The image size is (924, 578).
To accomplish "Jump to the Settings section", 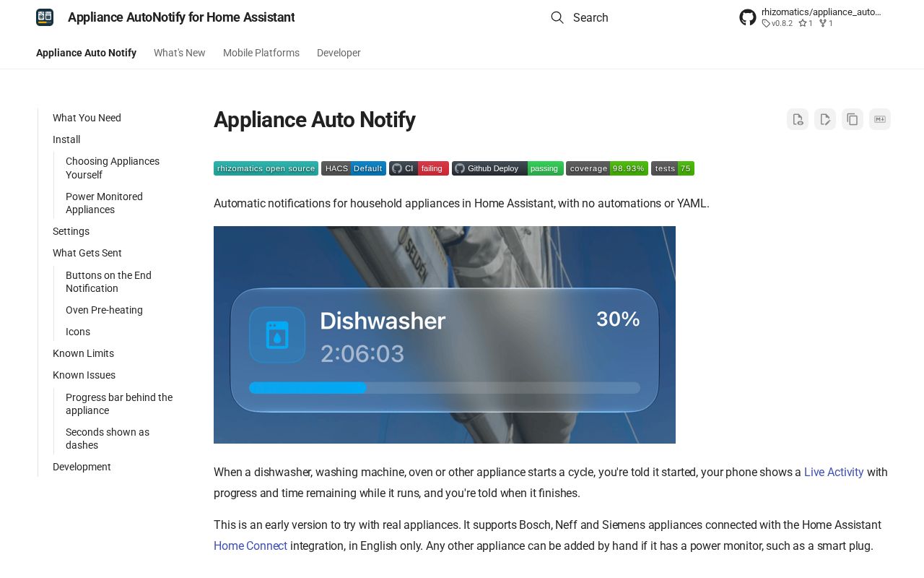I will click(x=71, y=231).
